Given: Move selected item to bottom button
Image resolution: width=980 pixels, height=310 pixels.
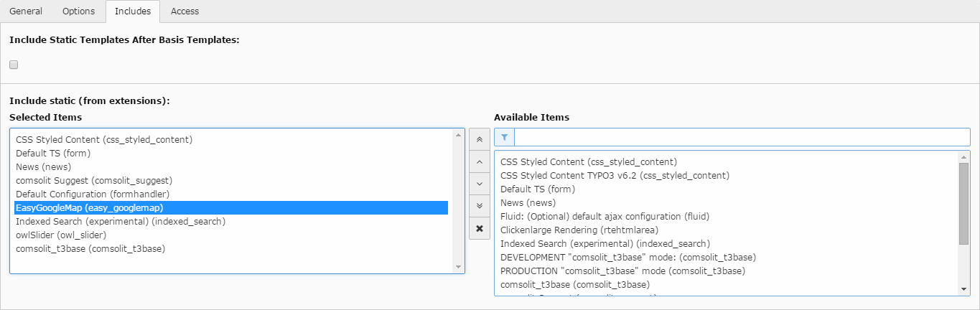Looking at the screenshot, I should tap(480, 206).
